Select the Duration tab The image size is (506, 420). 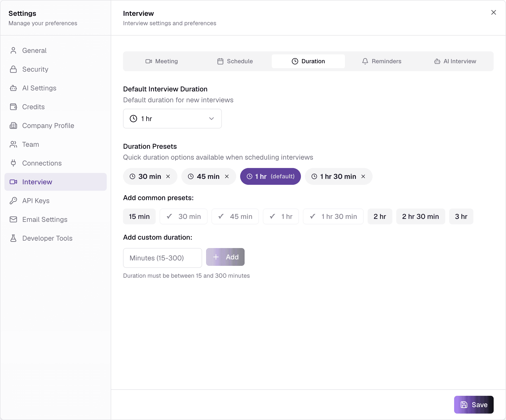coord(308,61)
